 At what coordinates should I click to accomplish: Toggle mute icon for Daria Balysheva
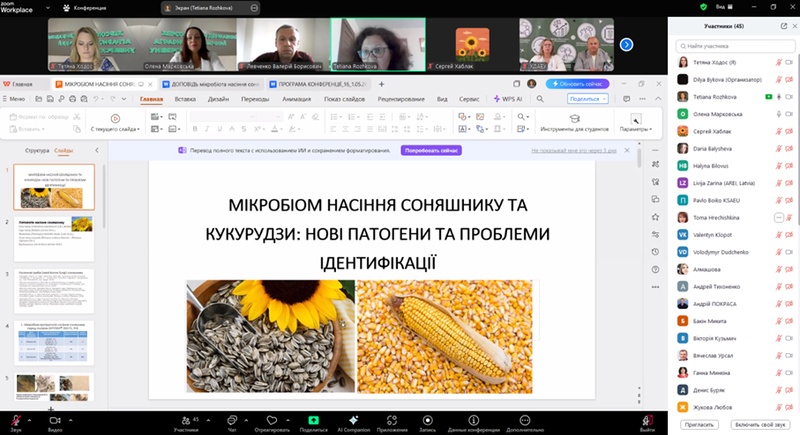779,149
